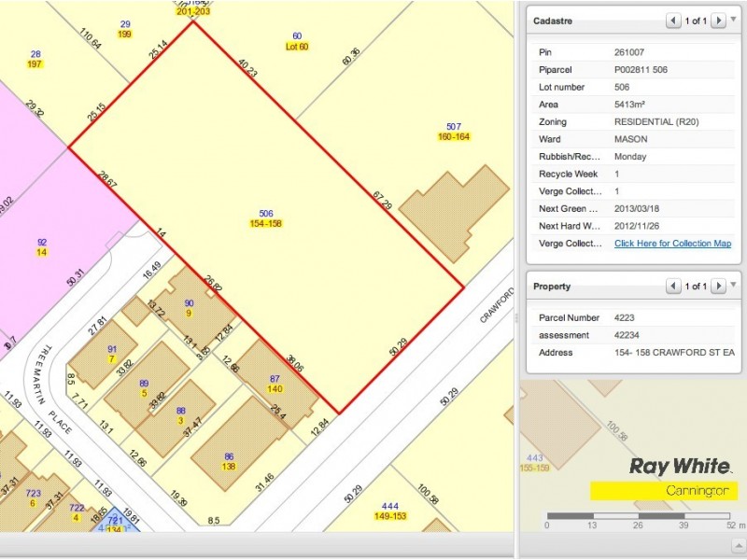Click building at lot 87 number 140
Image resolution: width=747 pixels, height=560 pixels.
click(x=275, y=383)
